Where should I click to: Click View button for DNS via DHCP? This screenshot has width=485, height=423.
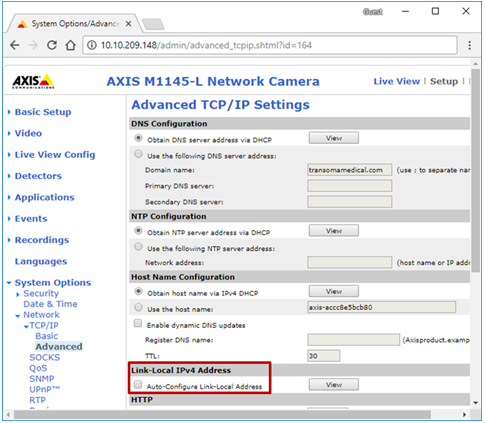pyautogui.click(x=334, y=138)
